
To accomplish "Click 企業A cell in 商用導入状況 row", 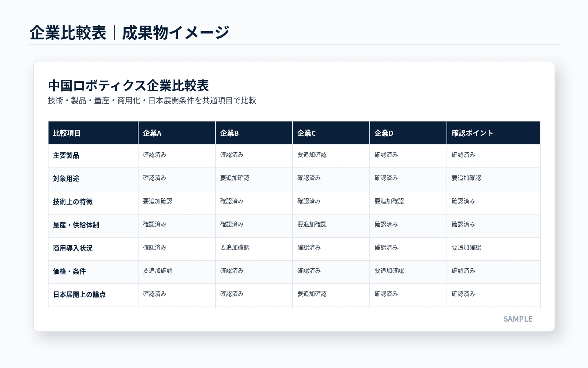I will point(177,249).
